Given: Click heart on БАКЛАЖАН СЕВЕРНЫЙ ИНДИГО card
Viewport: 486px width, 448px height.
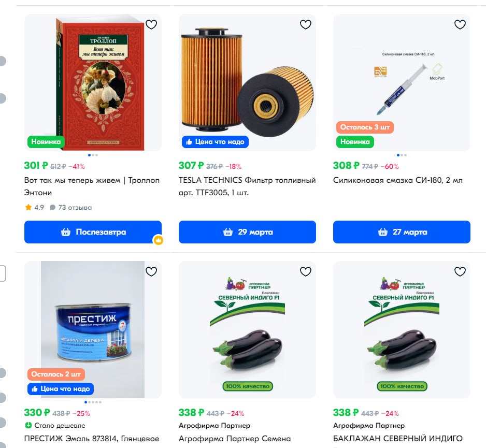Looking at the screenshot, I should [x=460, y=272].
